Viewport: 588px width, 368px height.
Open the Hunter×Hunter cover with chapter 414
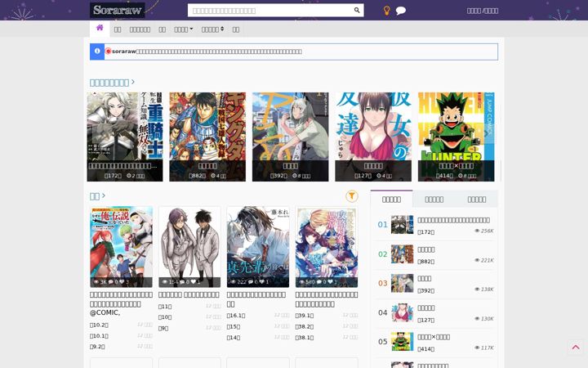tap(456, 137)
